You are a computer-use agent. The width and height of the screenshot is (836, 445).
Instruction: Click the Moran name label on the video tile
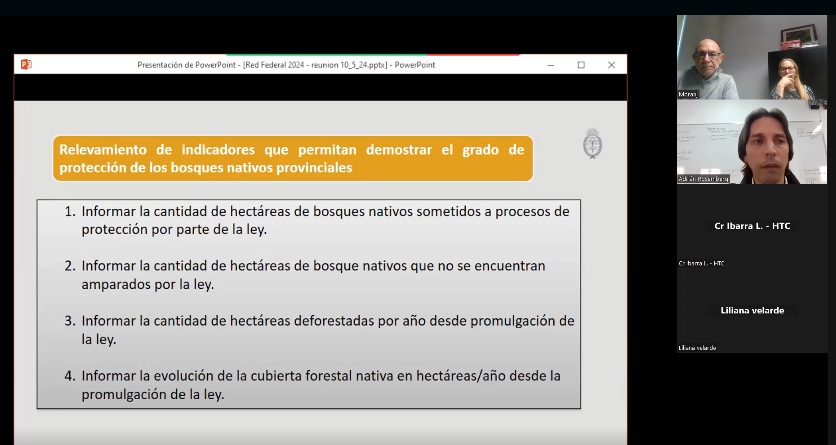pos(687,94)
